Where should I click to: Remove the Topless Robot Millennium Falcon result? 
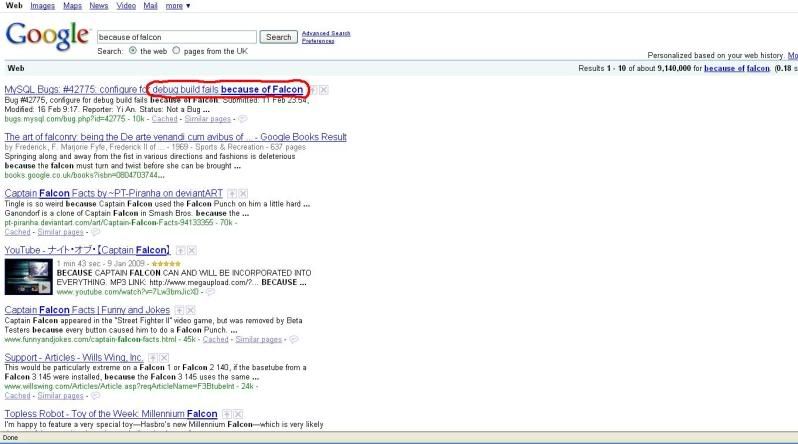(x=239, y=414)
